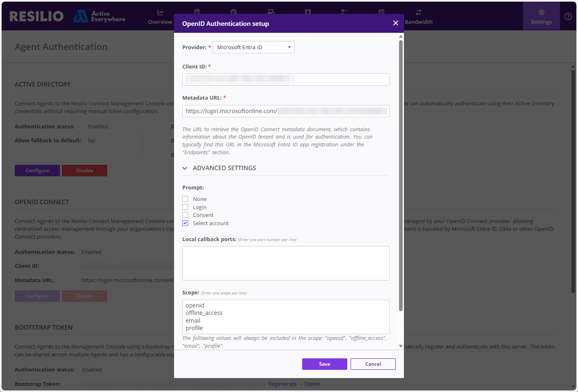Click the "Agent Authentication" page heading
This screenshot has height=392, width=578.
[x=61, y=47]
